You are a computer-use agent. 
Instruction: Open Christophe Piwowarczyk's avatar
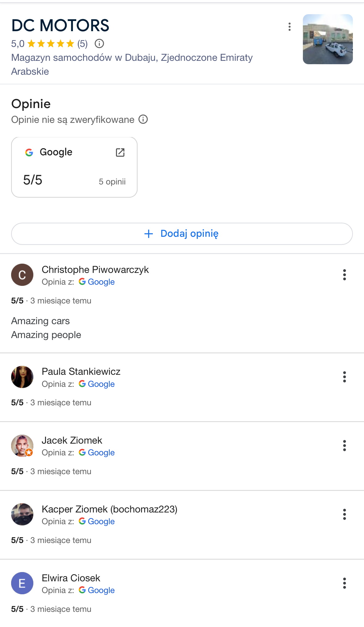[22, 275]
